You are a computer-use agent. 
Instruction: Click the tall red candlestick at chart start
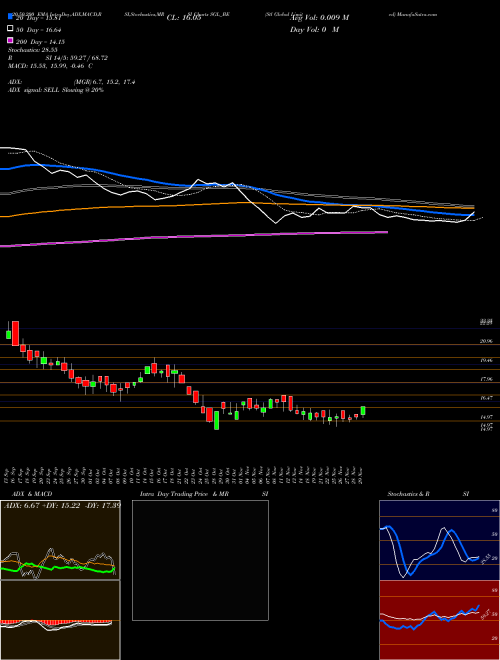(x=15, y=333)
